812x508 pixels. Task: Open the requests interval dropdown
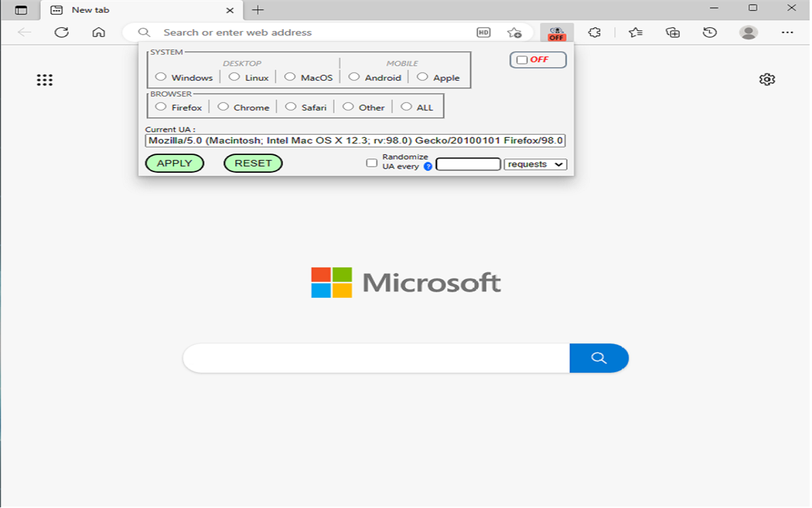535,164
